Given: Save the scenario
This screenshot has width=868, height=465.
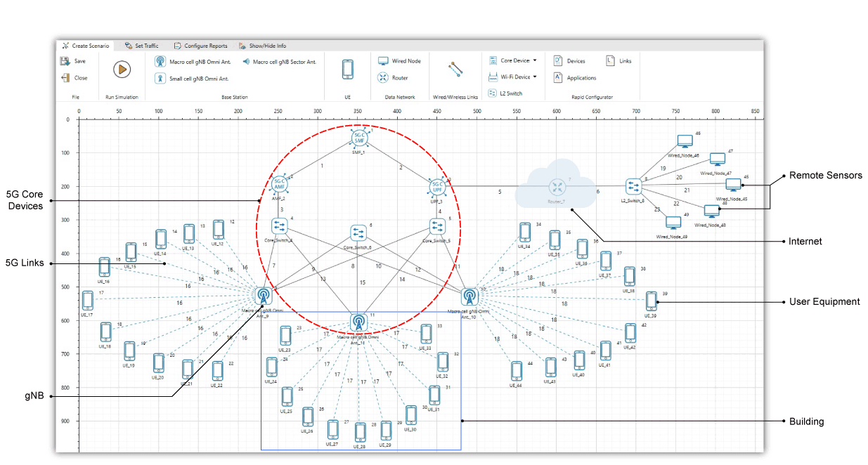Looking at the screenshot, I should pos(73,61).
